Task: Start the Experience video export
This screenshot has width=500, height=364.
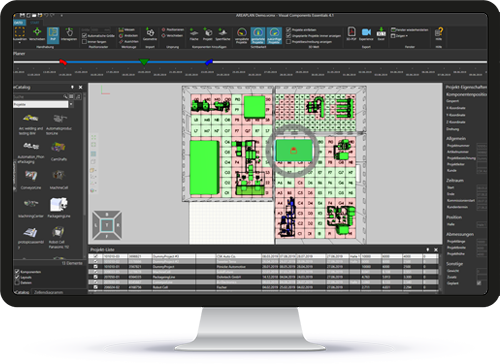Action: tap(366, 34)
